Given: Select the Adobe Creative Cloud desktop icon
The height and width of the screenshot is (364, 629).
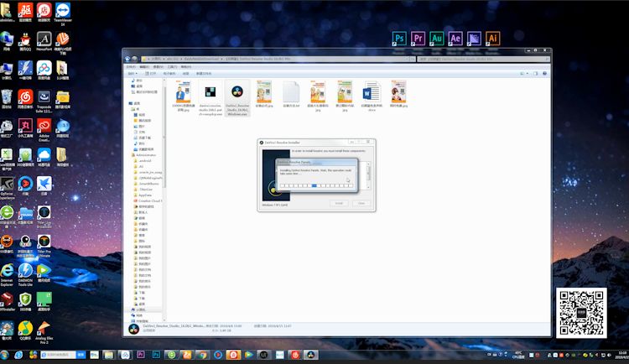Looking at the screenshot, I should click(44, 130).
